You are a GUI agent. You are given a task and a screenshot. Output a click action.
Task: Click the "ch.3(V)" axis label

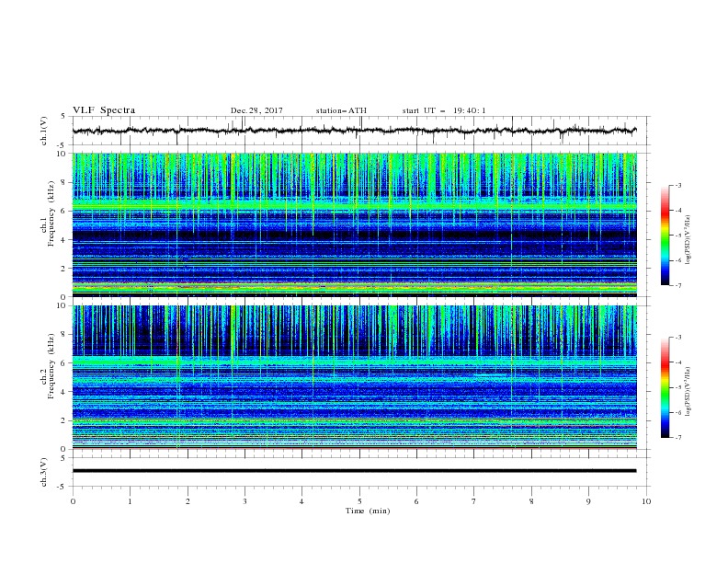pos(44,472)
